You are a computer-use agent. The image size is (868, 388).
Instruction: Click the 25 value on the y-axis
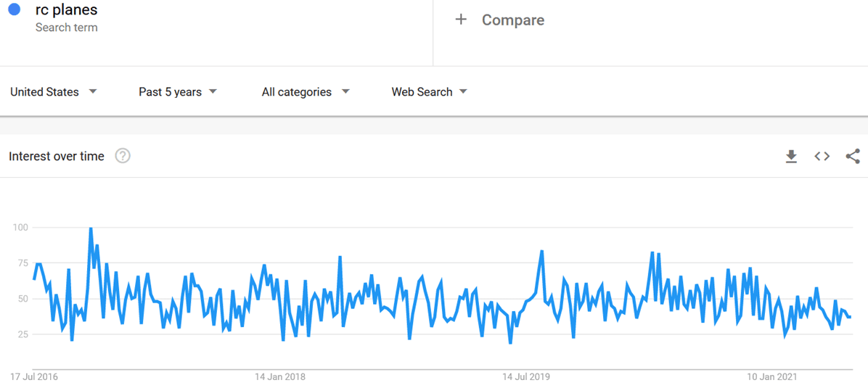click(21, 334)
